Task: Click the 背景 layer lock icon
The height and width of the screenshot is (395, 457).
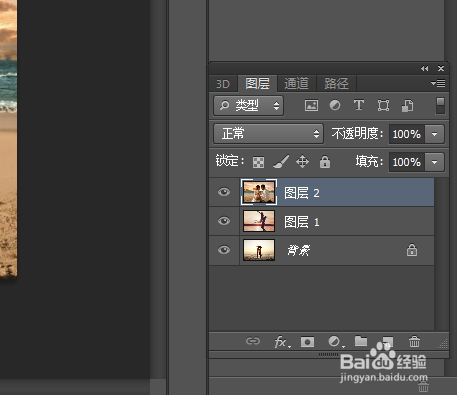Action: click(x=412, y=250)
